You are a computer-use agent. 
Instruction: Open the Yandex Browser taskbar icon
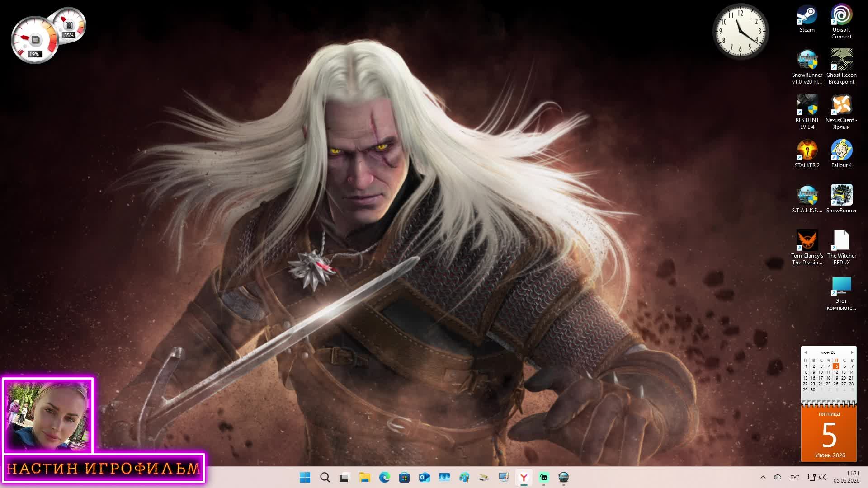pyautogui.click(x=524, y=477)
